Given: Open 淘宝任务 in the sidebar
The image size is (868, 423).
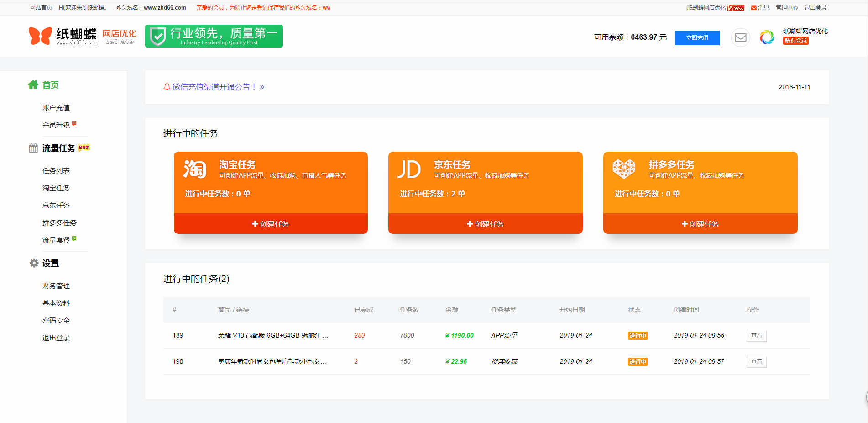Looking at the screenshot, I should point(56,188).
